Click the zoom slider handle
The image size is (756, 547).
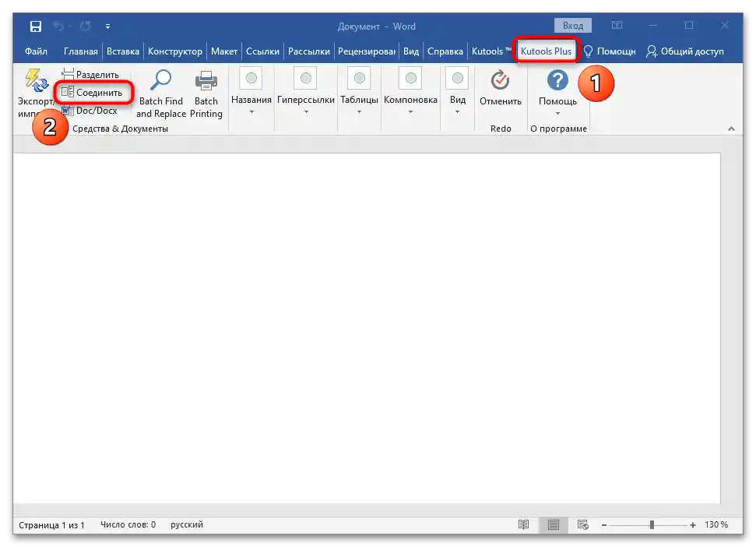coord(652,525)
